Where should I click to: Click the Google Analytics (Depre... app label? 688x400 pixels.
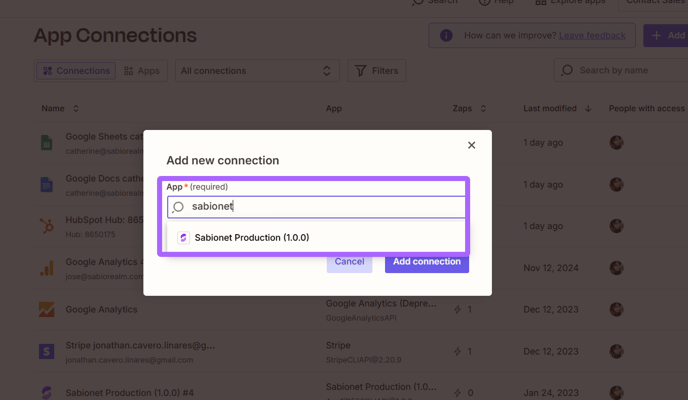coord(381,304)
